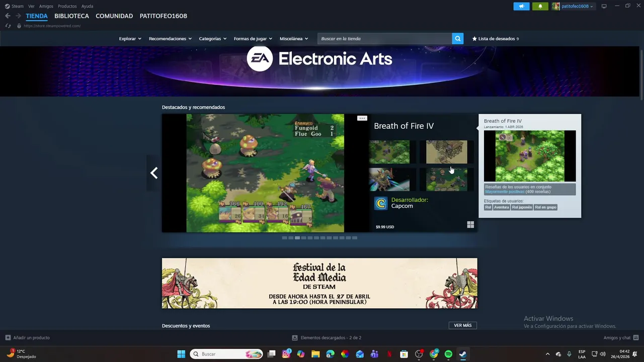Expand the Miscelánea dropdown
Screen dimensions: 644x362
coord(294,39)
